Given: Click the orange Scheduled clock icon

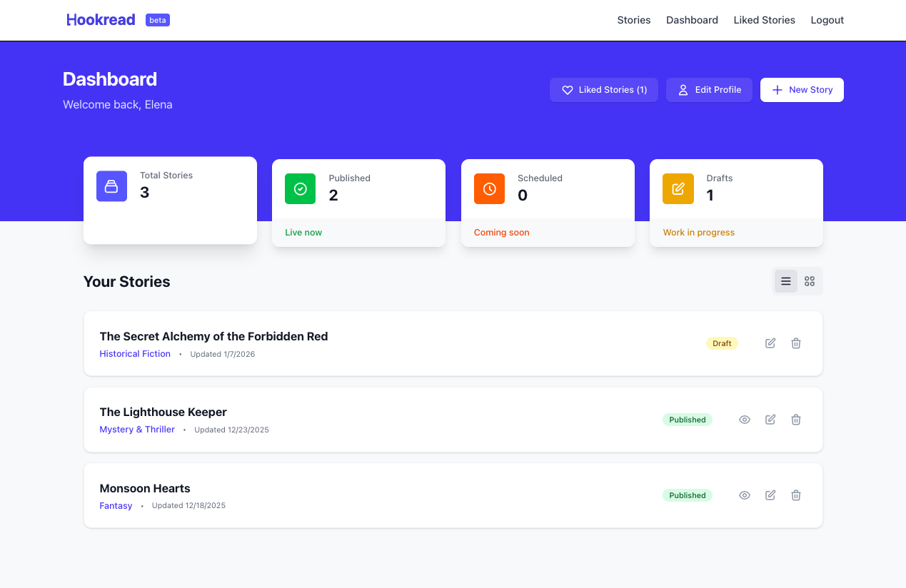Looking at the screenshot, I should tap(489, 188).
